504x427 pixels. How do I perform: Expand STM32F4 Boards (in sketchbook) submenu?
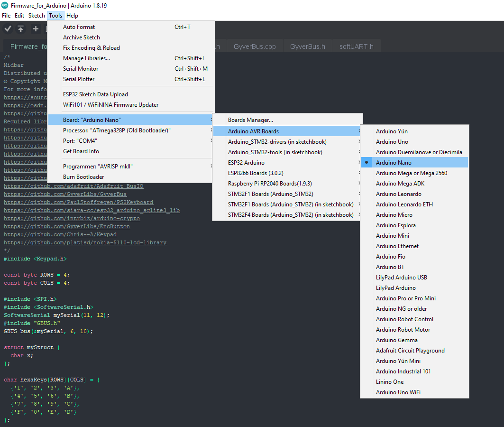287,215
